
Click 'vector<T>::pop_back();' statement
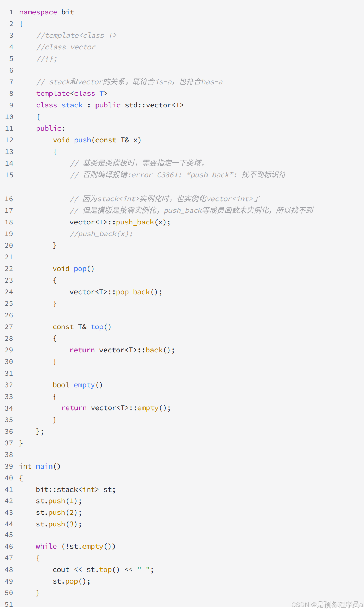click(x=116, y=292)
